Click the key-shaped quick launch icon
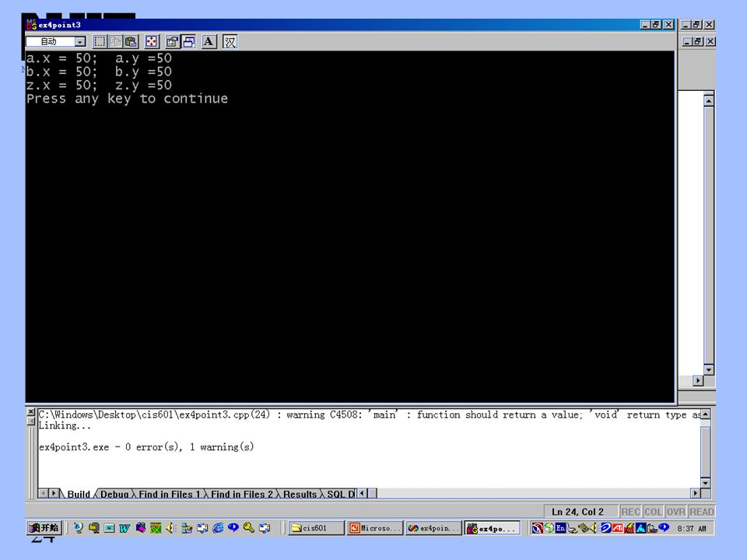Screen dimensions: 747x560 [248, 527]
